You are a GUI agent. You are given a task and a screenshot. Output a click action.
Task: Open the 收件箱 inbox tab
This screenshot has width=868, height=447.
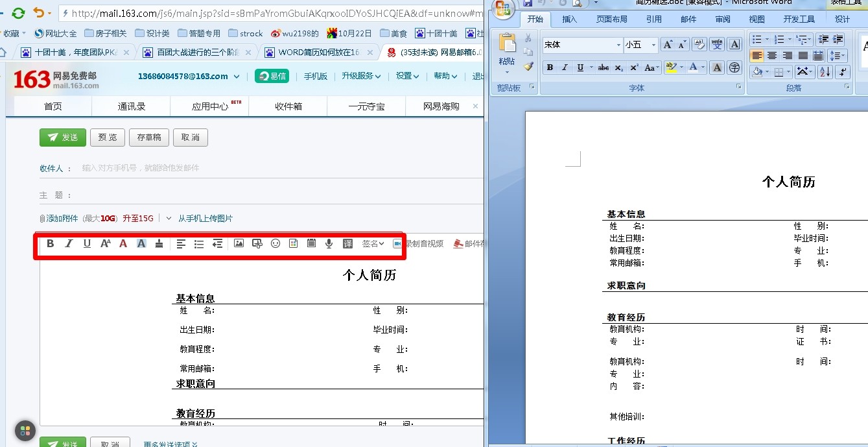[288, 106]
